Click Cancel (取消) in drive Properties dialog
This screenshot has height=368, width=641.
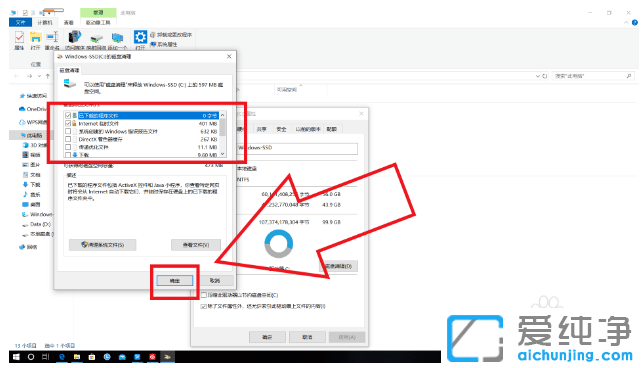pyautogui.click(x=307, y=337)
